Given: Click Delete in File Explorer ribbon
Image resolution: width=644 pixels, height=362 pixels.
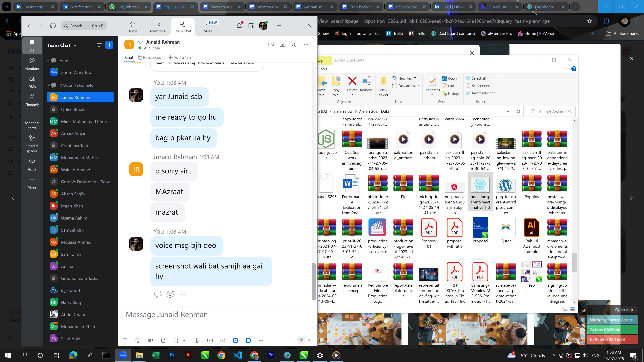Looking at the screenshot, I should [352, 86].
